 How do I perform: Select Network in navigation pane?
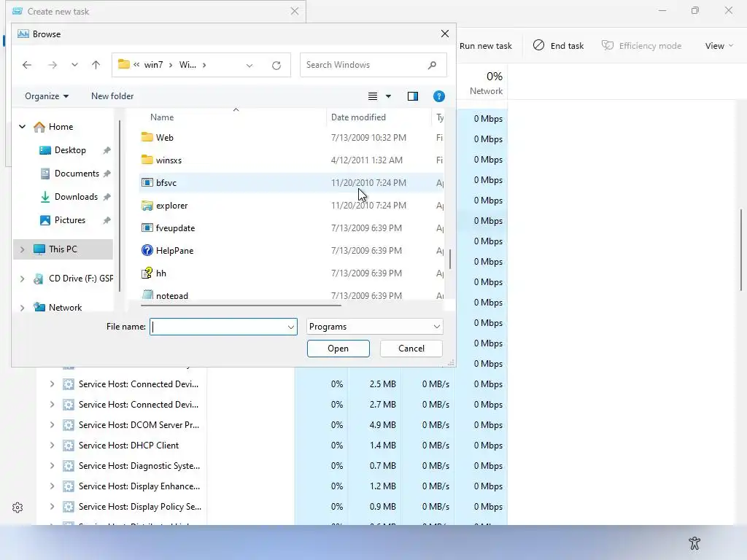coord(65,308)
